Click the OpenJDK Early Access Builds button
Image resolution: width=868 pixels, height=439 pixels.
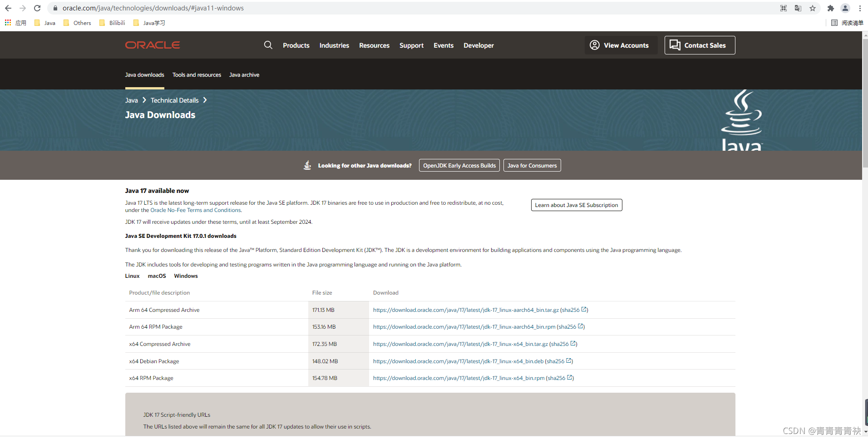point(459,165)
